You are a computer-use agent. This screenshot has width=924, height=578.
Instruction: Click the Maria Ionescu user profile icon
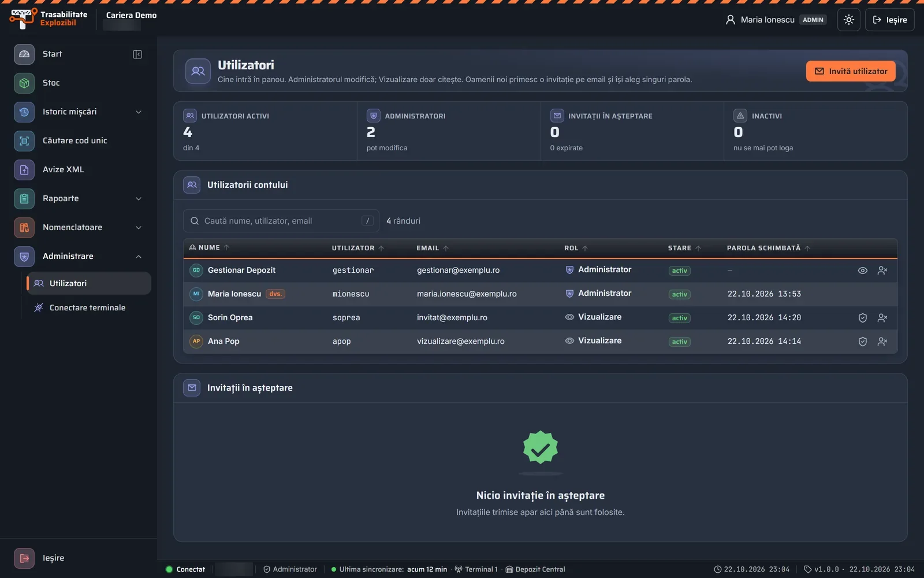[731, 20]
